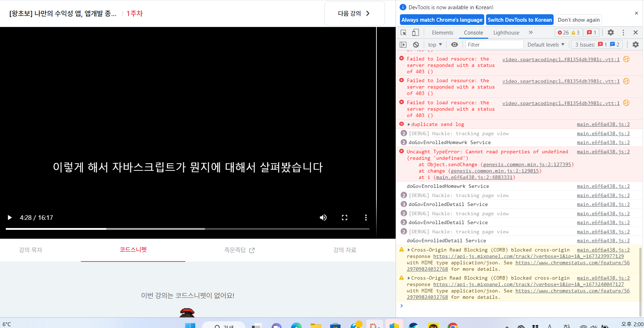Show the console sidebar
Screen dimensions: 644x328
pyautogui.click(x=403, y=44)
